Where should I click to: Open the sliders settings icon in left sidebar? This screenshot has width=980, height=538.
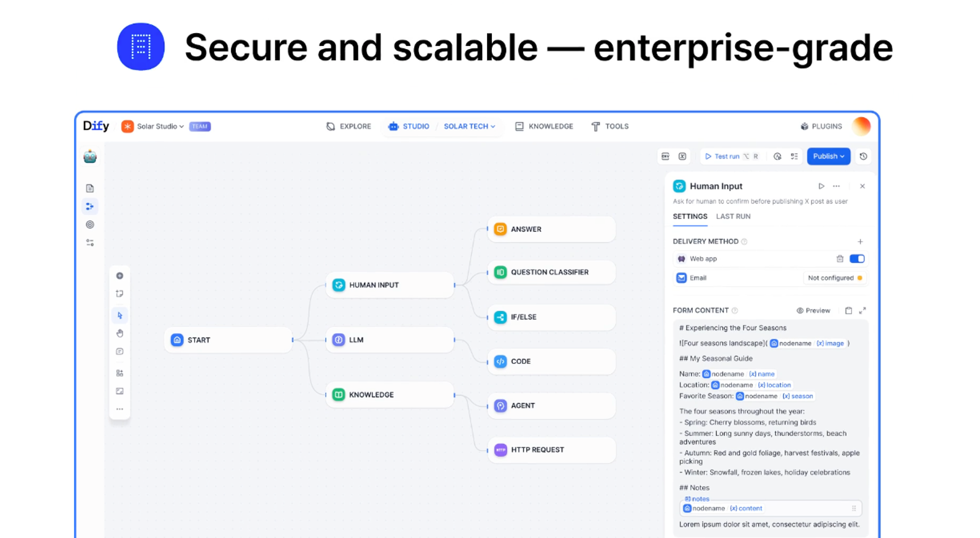[x=90, y=243]
